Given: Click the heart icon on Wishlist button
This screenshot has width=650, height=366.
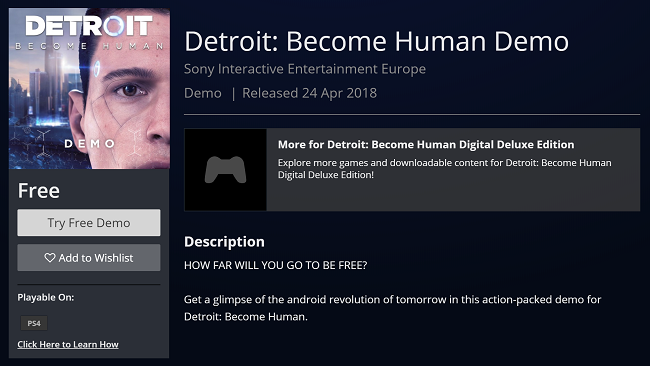Looking at the screenshot, I should [x=50, y=257].
